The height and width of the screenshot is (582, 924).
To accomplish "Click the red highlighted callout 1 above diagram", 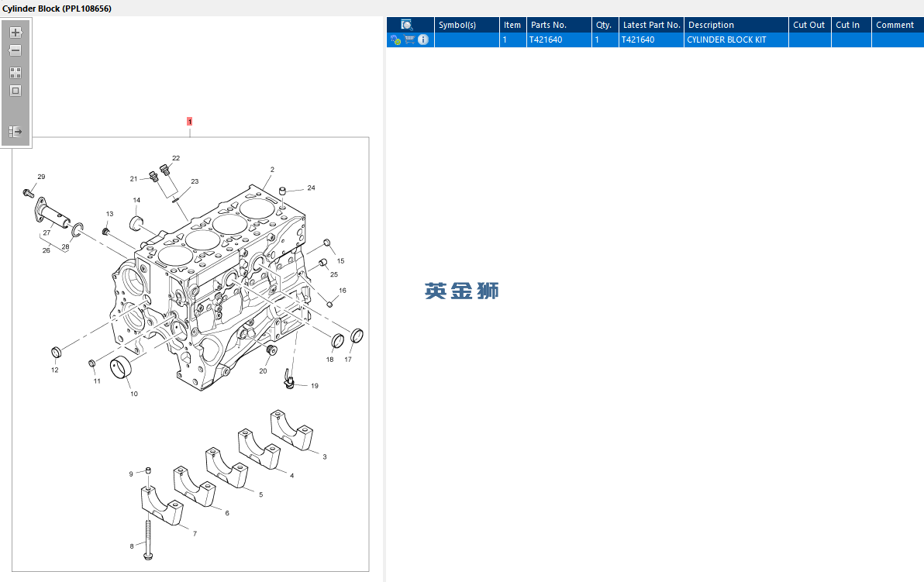I will coord(190,122).
